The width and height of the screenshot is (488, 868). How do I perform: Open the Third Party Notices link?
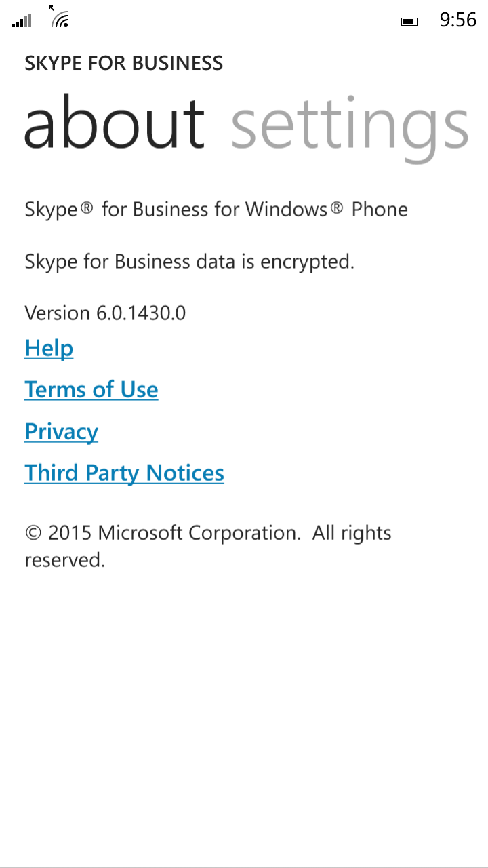point(124,473)
